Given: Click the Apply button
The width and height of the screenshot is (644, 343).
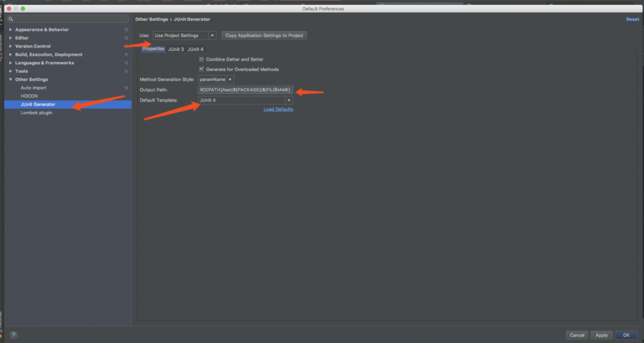Looking at the screenshot, I should point(601,335).
